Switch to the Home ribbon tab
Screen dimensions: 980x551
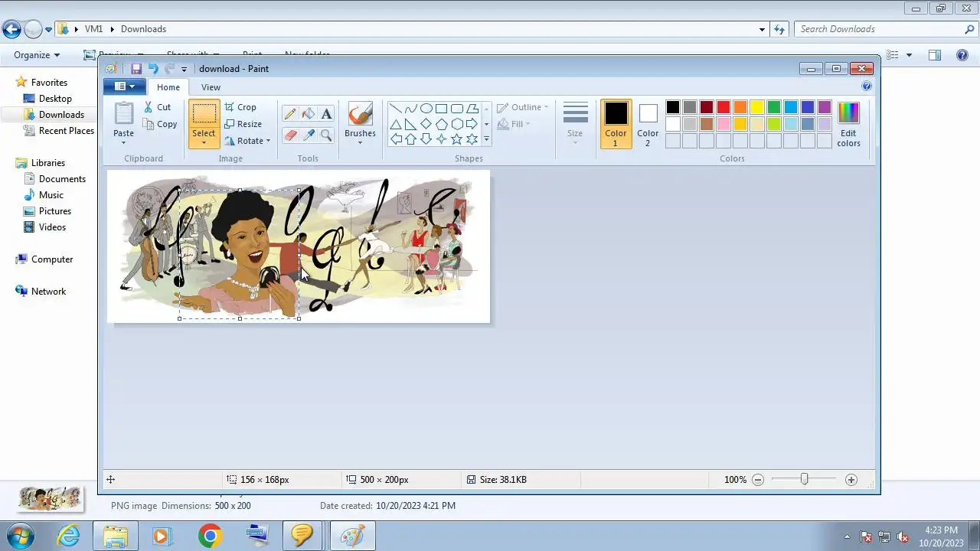(168, 87)
